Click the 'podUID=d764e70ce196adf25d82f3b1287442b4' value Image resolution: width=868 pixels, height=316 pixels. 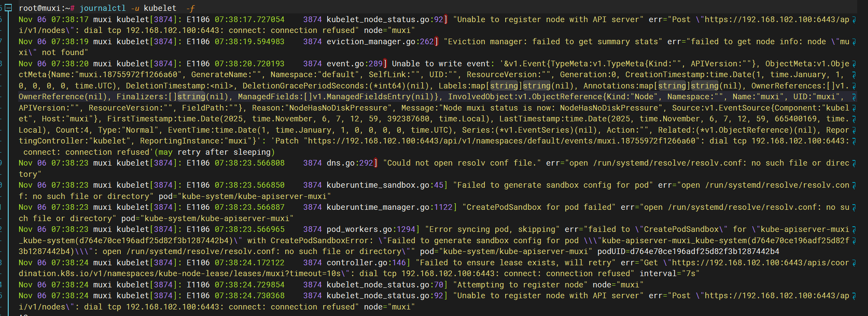click(x=688, y=251)
